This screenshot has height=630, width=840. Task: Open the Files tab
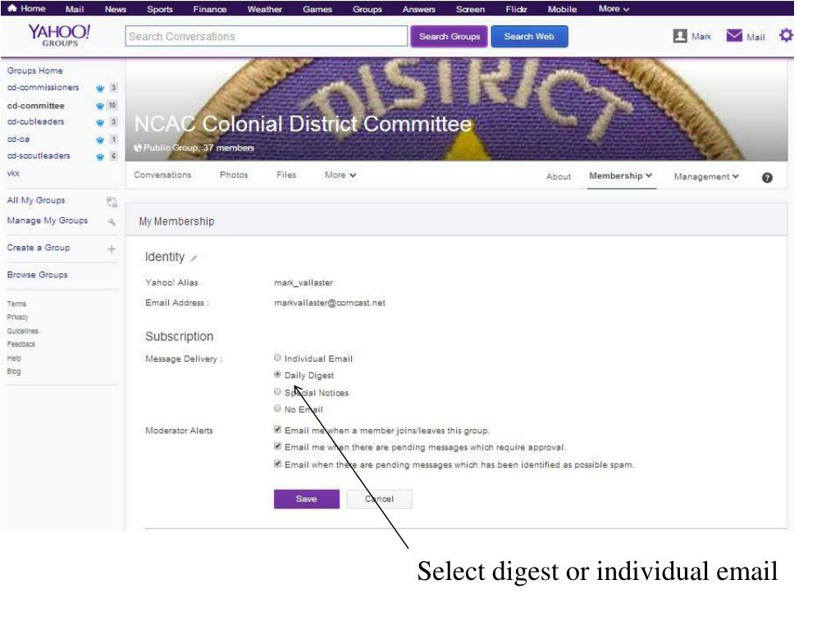click(x=286, y=175)
